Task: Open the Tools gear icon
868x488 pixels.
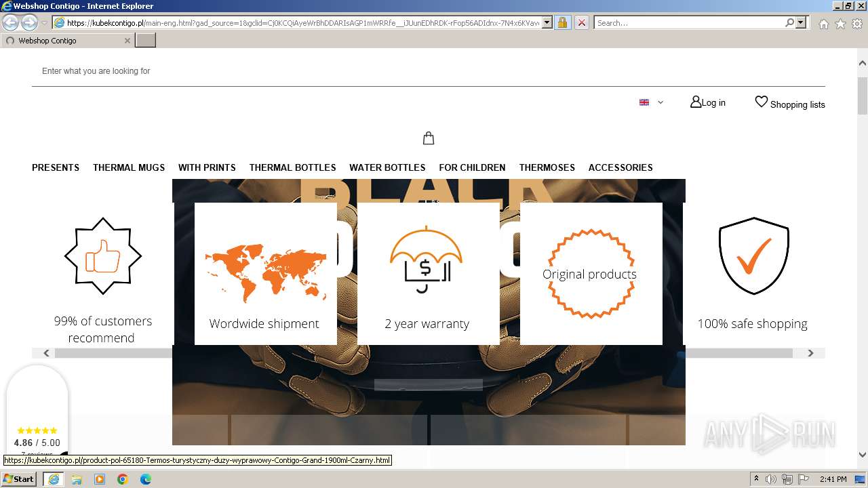Action: click(857, 24)
